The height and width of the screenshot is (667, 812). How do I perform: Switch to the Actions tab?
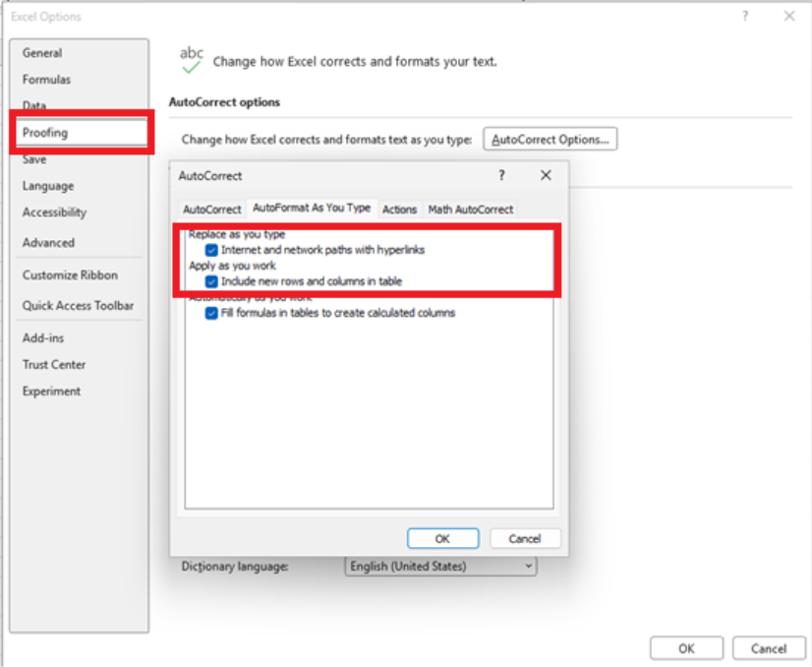pos(399,210)
